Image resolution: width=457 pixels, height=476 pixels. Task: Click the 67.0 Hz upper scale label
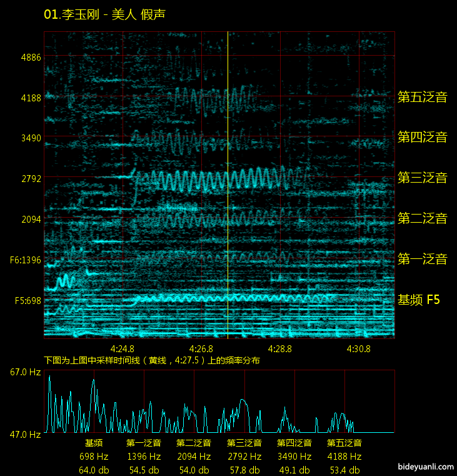click(26, 372)
